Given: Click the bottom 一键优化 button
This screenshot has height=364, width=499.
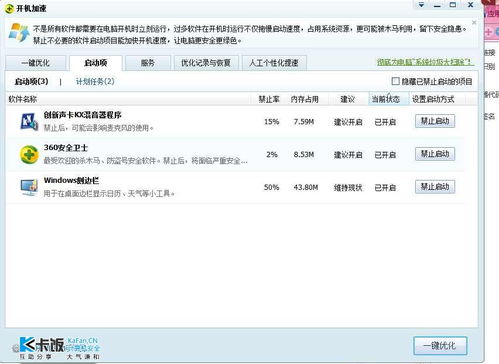Looking at the screenshot, I should [x=440, y=346].
